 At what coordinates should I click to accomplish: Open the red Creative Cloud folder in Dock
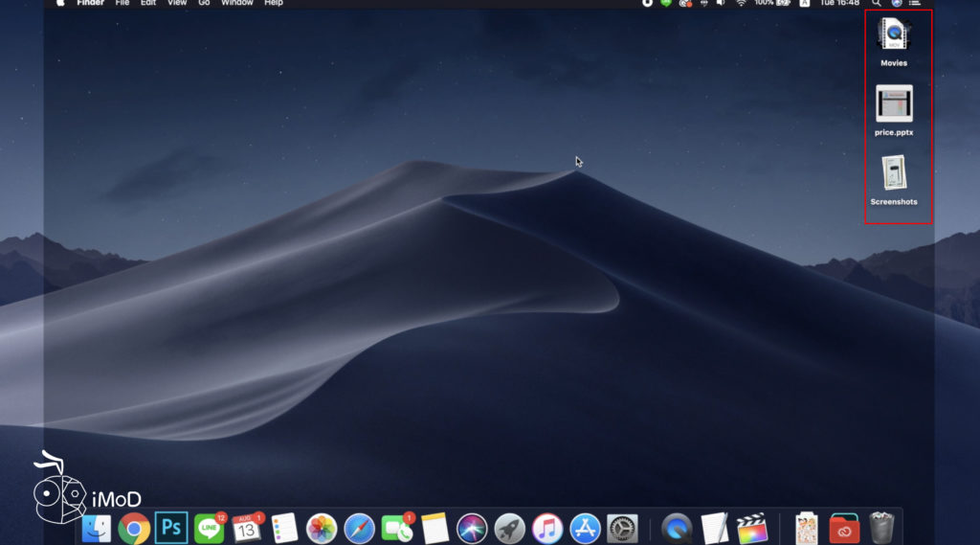(x=844, y=530)
